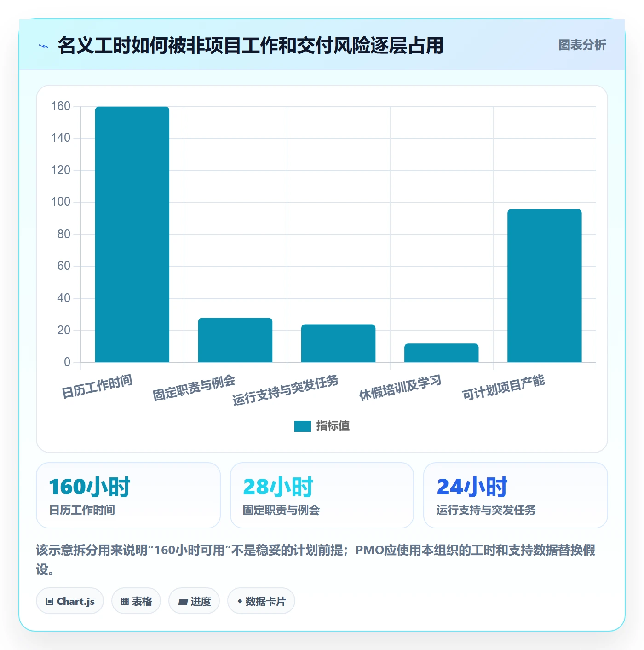Click the 运行支持与突发任务 bar
The height and width of the screenshot is (650, 644).
338,343
